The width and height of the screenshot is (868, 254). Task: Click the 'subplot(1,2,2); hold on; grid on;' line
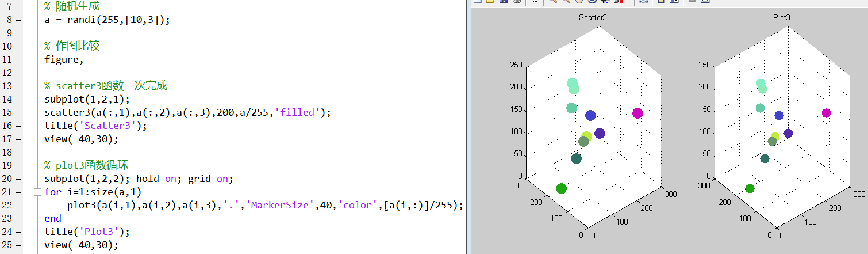[139, 179]
